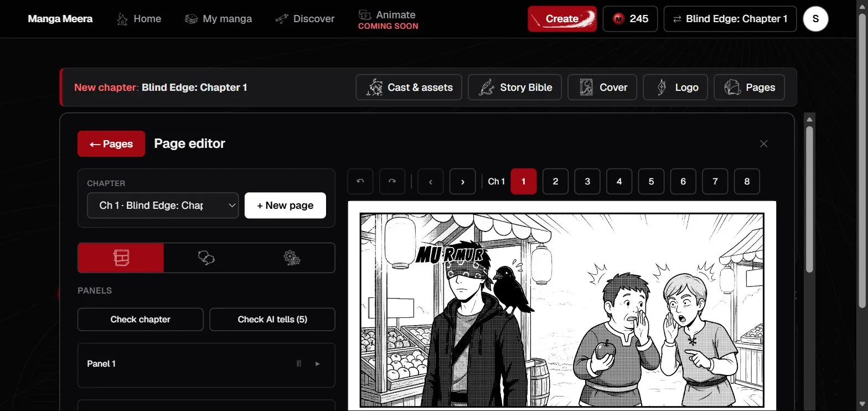Jump to page 8
This screenshot has height=411, width=868.
pos(747,182)
